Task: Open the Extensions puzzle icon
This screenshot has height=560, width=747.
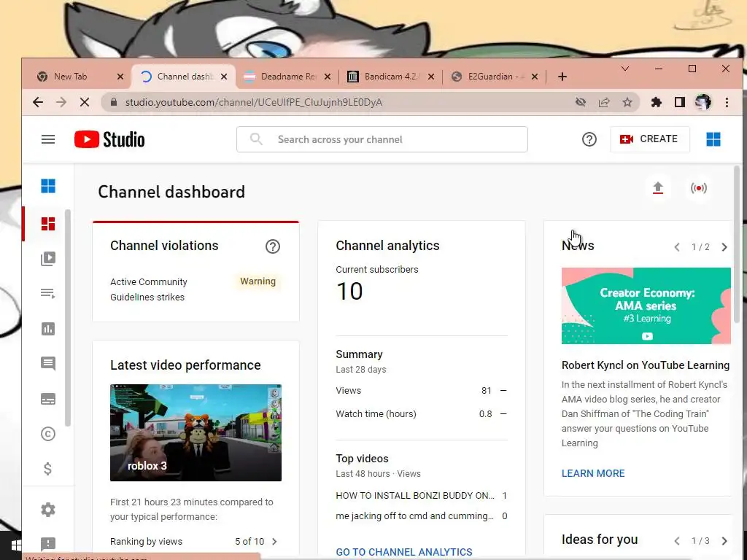Action: [656, 102]
